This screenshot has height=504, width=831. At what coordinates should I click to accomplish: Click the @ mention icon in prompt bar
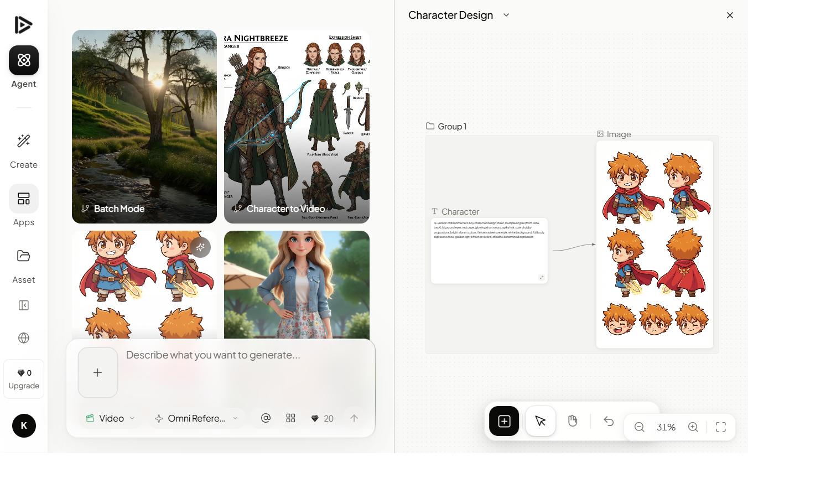tap(265, 418)
